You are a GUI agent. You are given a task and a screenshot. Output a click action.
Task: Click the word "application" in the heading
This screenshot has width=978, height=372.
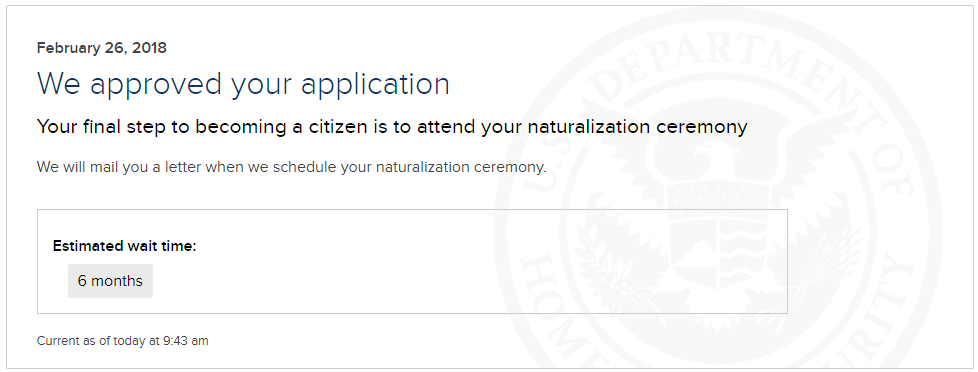point(375,86)
